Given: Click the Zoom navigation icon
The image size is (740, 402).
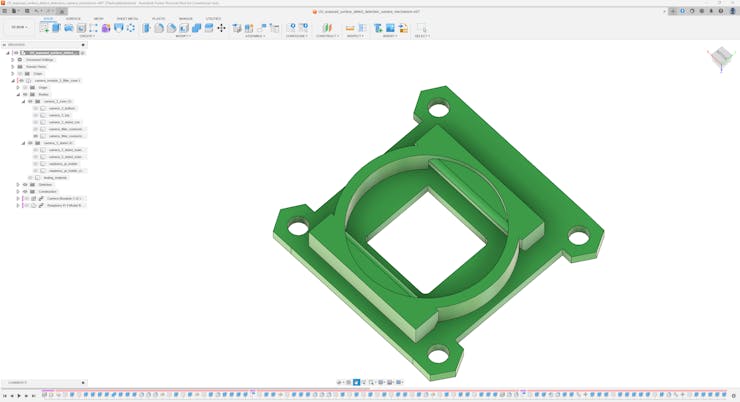Looking at the screenshot, I should pyautogui.click(x=364, y=382).
